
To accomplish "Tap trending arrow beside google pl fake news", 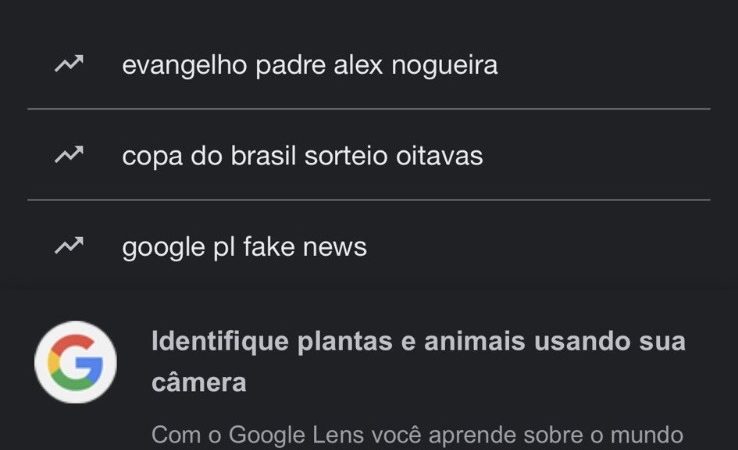I will 69,246.
